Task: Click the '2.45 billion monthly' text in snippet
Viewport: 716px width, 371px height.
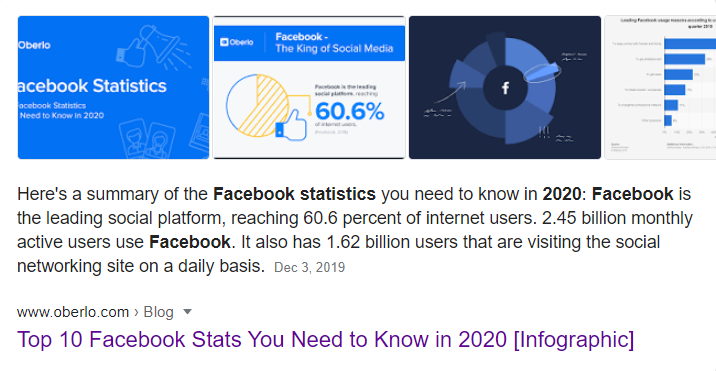Action: (617, 218)
